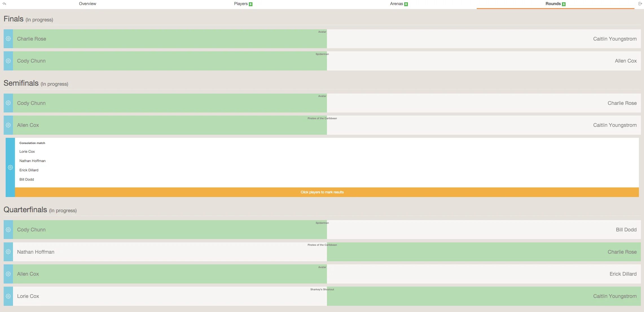Viewport: 644px width, 312px height.
Task: Open gear for Lorie Cox quarterfinal match
Action: pyautogui.click(x=8, y=296)
